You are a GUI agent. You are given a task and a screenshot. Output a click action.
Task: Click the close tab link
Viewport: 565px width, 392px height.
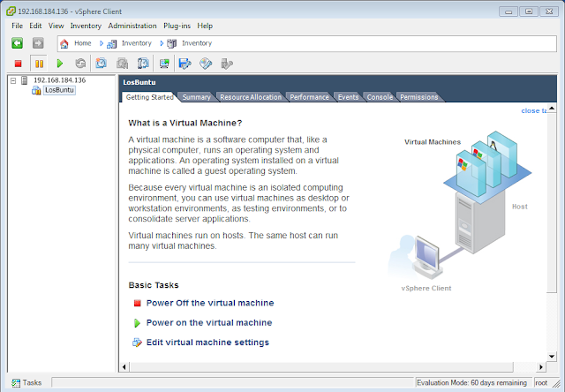pyautogui.click(x=533, y=111)
